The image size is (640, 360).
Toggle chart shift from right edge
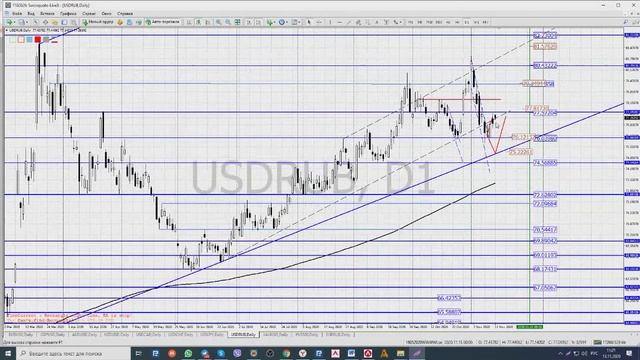pyautogui.click(x=258, y=22)
